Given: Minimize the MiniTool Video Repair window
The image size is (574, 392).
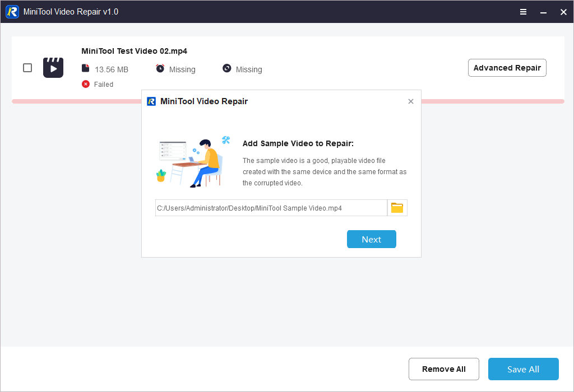Looking at the screenshot, I should 543,12.
